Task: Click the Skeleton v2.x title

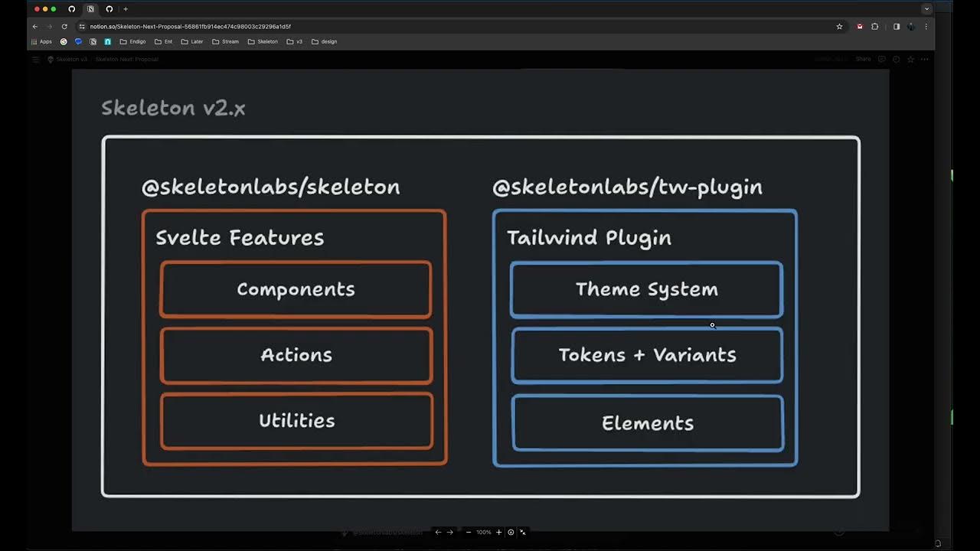Action: pyautogui.click(x=173, y=108)
